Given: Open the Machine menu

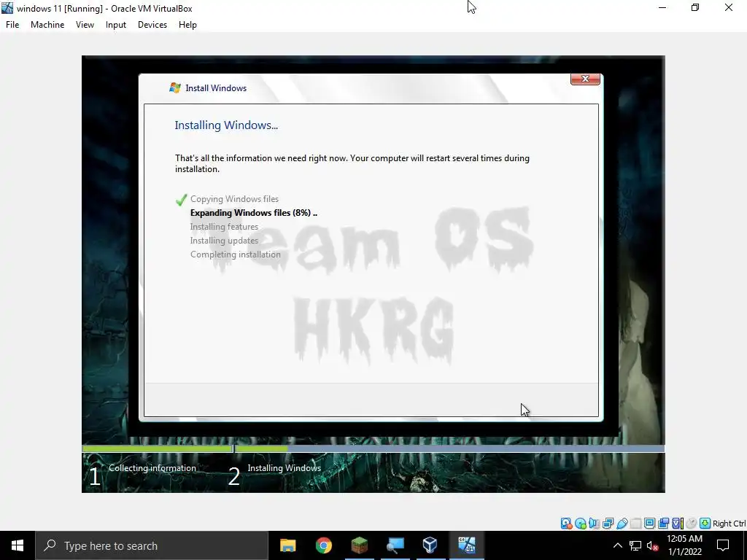Looking at the screenshot, I should click(47, 25).
